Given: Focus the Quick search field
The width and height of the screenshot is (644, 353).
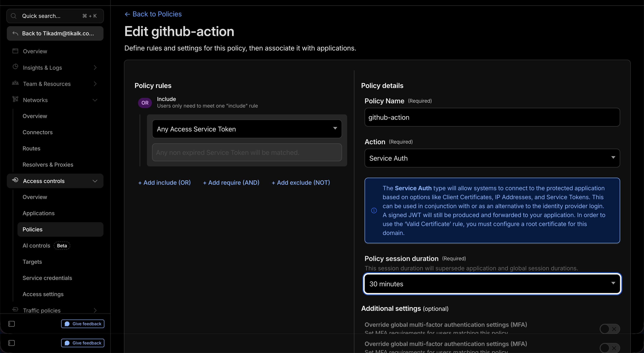Looking at the screenshot, I should [55, 16].
